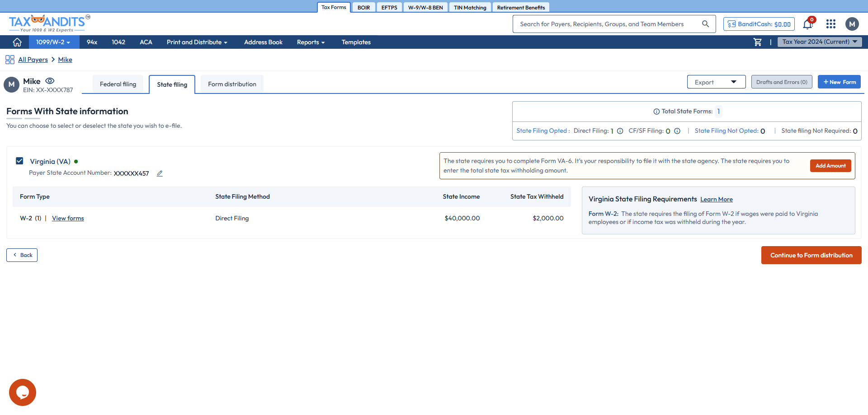The width and height of the screenshot is (868, 415).
Task: Open the chat support bubble
Action: point(23,392)
